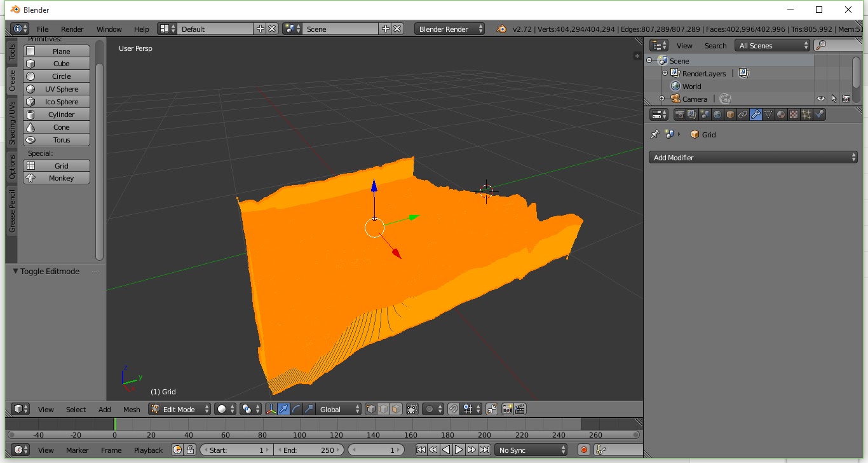Open the Scene properties tab icon
This screenshot has height=463, width=868.
tap(705, 114)
